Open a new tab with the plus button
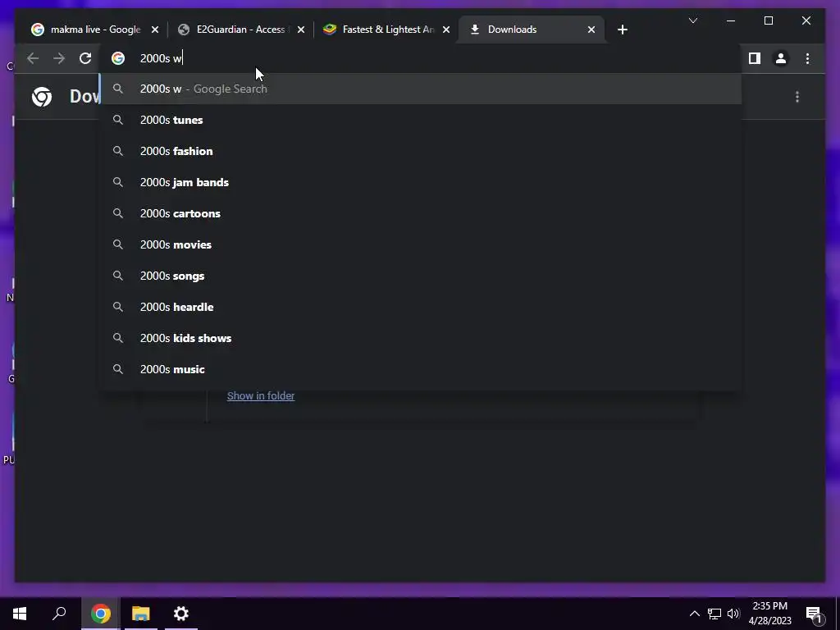Viewport: 840px width, 630px height. 622,30
